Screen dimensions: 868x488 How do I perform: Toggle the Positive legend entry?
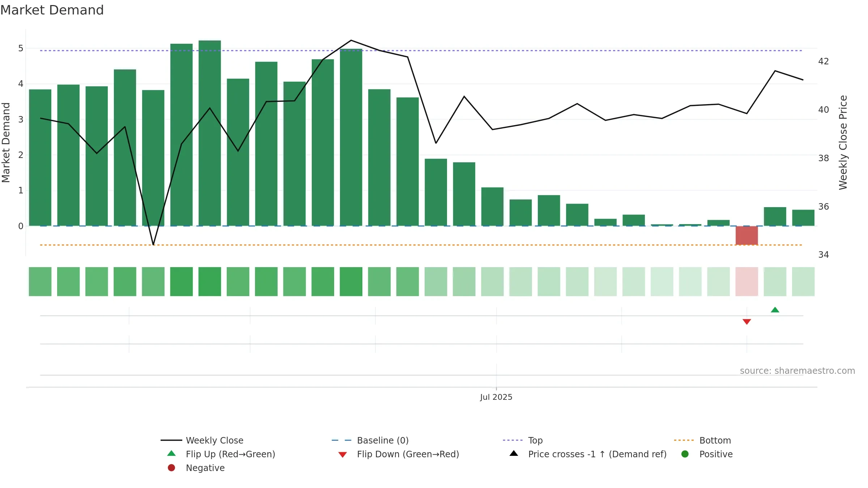pyautogui.click(x=707, y=454)
